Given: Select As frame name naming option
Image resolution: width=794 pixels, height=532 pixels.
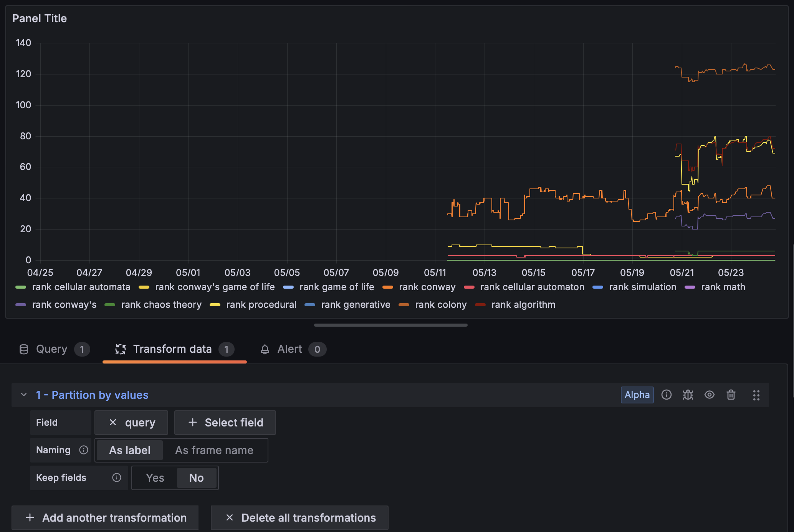Looking at the screenshot, I should (214, 450).
